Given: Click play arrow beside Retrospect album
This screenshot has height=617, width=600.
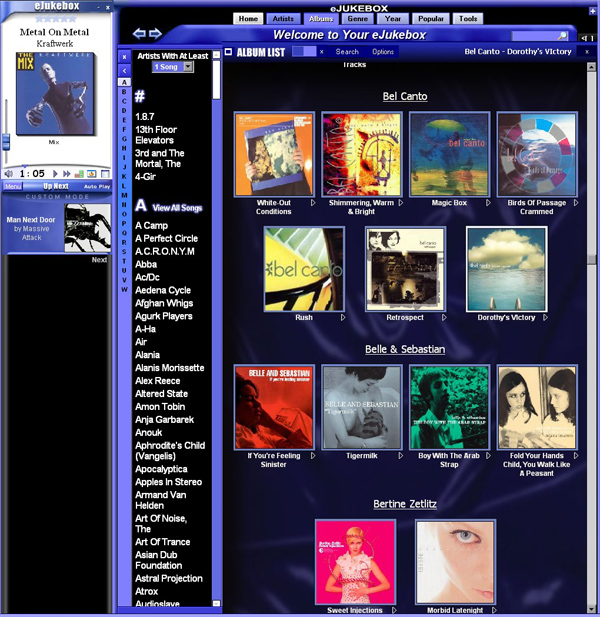Looking at the screenshot, I should (x=444, y=318).
